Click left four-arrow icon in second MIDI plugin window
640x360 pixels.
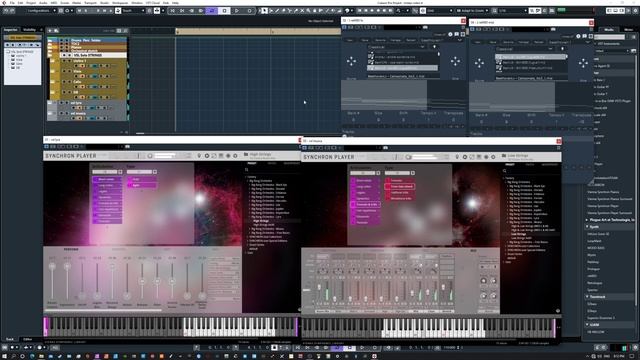[479, 63]
